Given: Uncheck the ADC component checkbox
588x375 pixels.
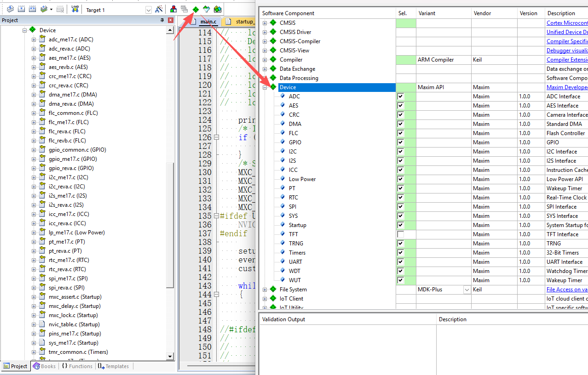Looking at the screenshot, I should 400,97.
